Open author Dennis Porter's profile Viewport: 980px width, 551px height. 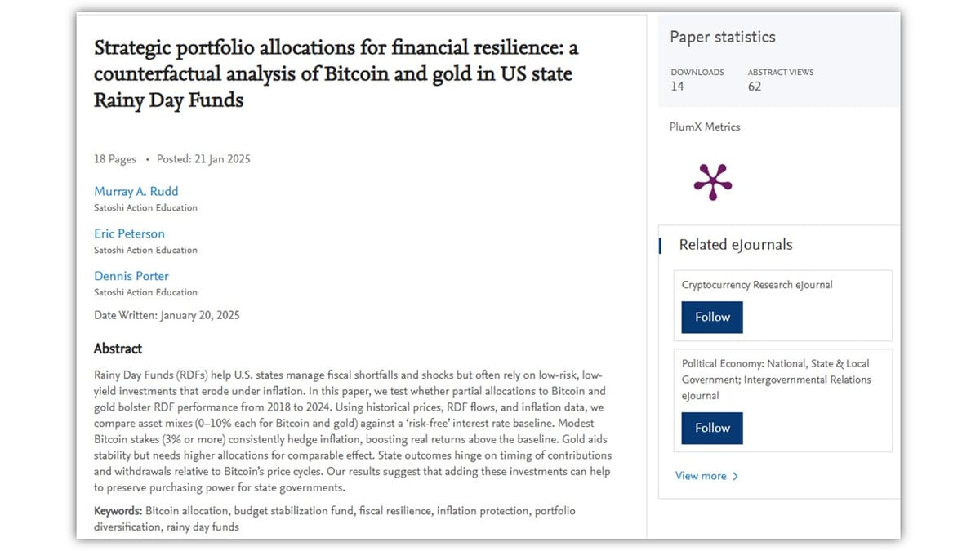131,276
